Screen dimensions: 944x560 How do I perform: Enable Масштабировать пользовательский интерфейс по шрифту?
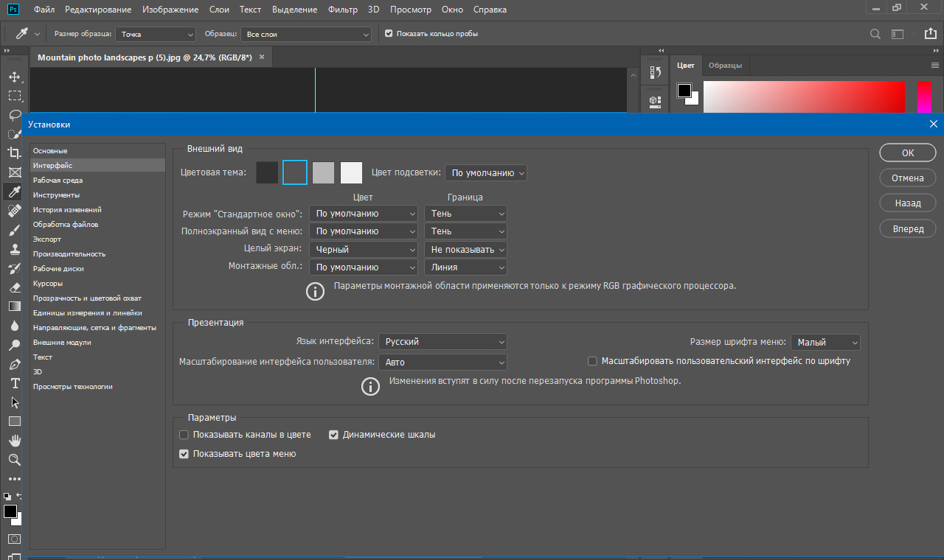click(592, 361)
